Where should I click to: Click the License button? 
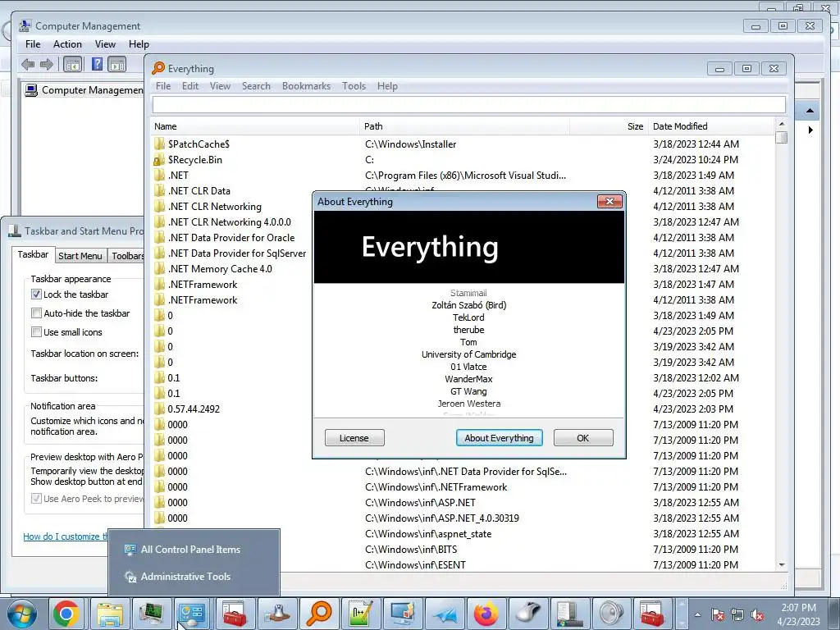click(354, 438)
